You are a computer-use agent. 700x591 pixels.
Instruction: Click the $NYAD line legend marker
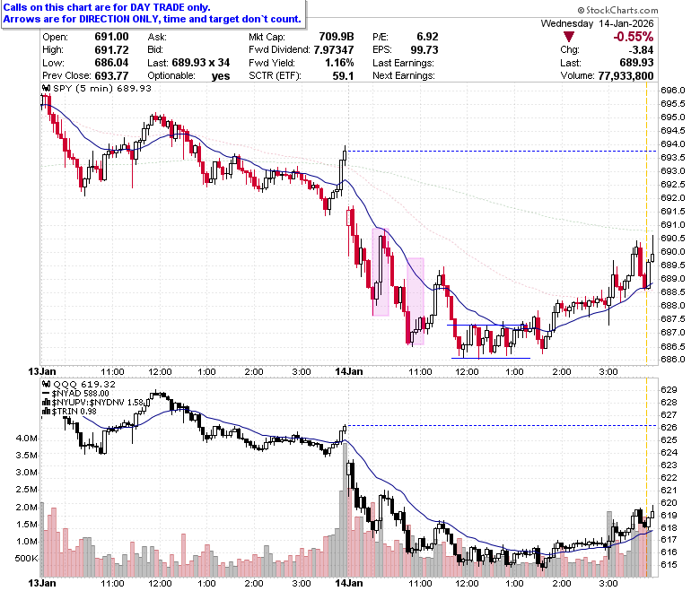pyautogui.click(x=46, y=394)
